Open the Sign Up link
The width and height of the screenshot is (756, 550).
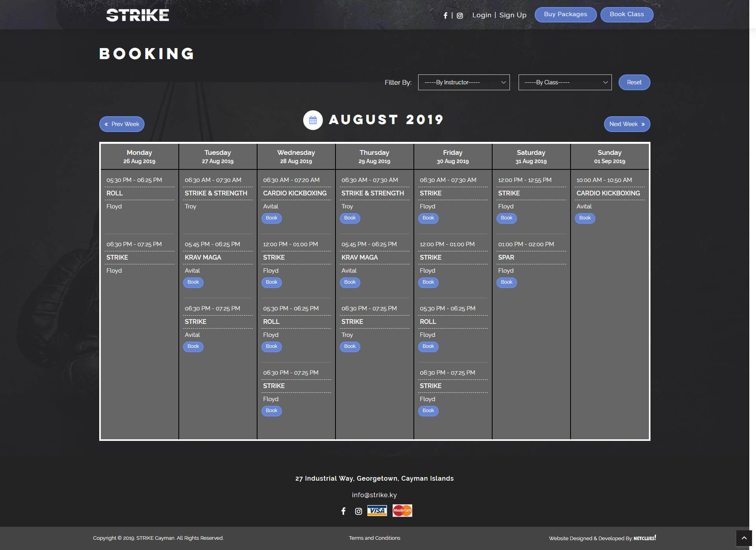(x=513, y=15)
